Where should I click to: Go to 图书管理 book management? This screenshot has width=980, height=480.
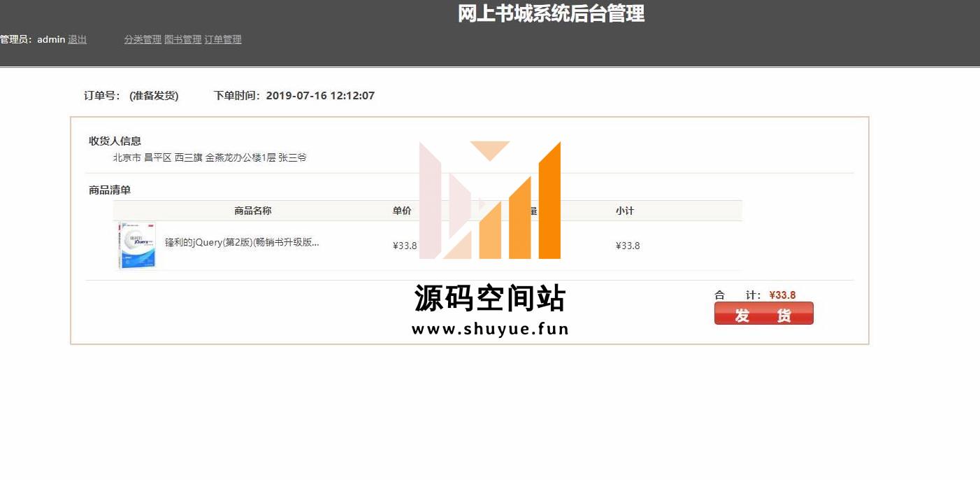(182, 40)
